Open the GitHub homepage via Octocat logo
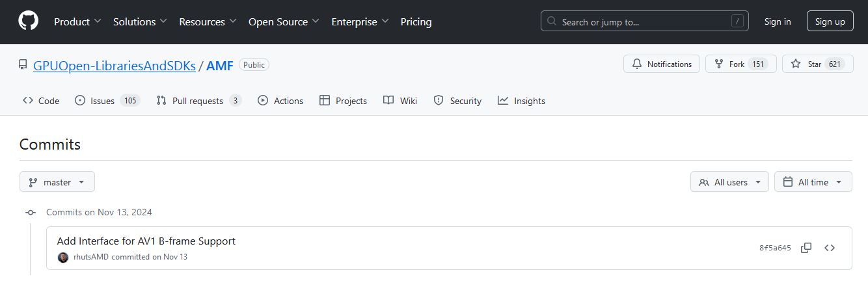This screenshot has width=868, height=281. coord(28,21)
